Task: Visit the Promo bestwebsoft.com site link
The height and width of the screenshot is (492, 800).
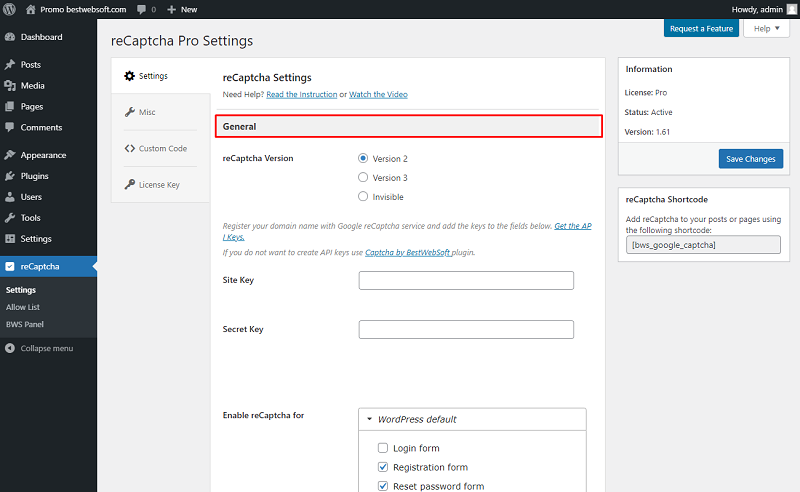Action: pos(83,9)
